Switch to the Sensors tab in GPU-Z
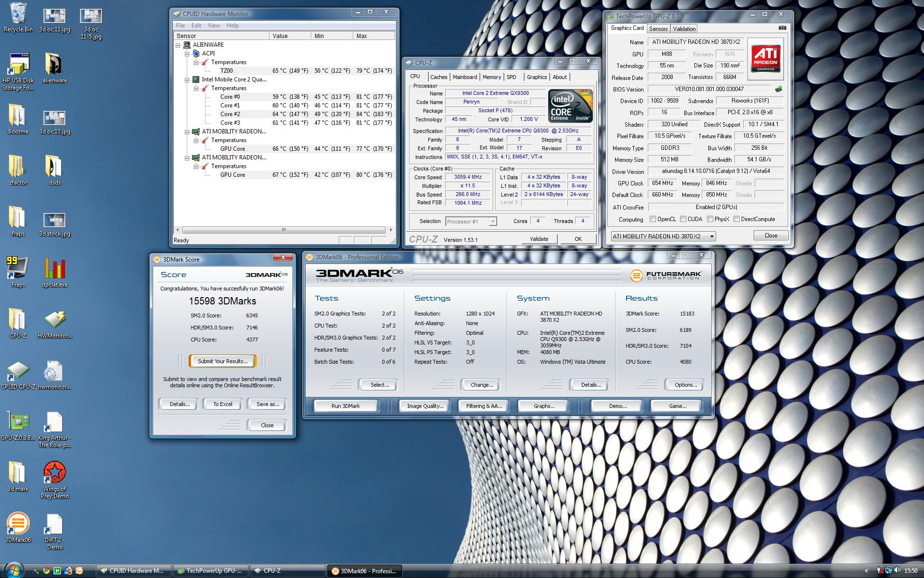Image resolution: width=924 pixels, height=578 pixels. click(x=658, y=29)
